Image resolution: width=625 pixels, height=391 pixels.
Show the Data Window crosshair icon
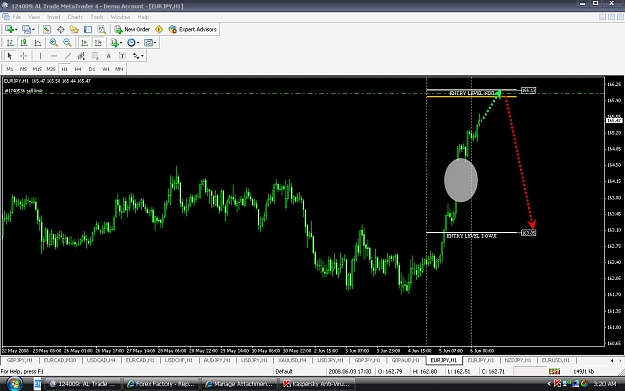61,29
